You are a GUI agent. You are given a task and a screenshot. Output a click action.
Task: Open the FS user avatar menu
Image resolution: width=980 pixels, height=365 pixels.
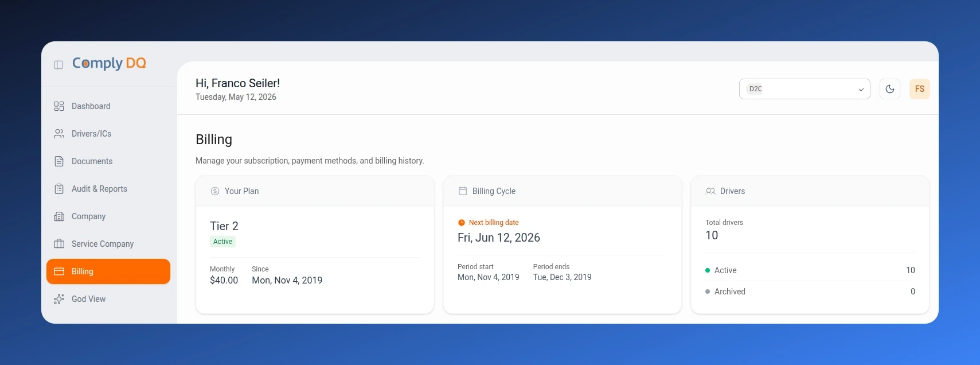(x=920, y=89)
